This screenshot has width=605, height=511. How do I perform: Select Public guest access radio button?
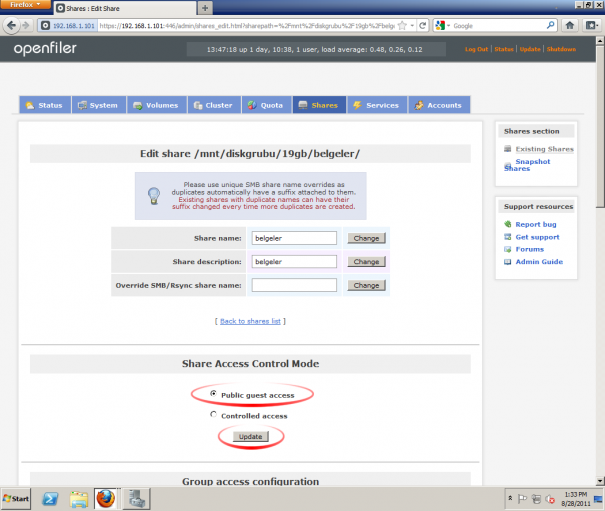click(x=213, y=393)
